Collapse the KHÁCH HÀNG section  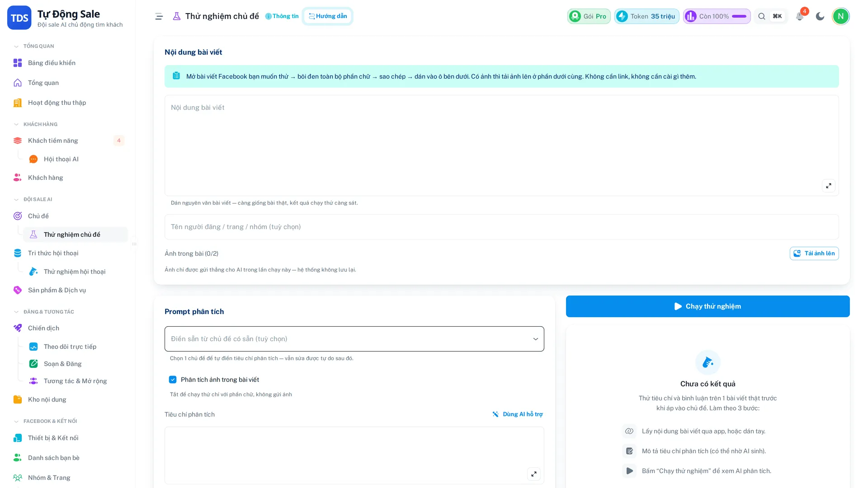pyautogui.click(x=16, y=124)
